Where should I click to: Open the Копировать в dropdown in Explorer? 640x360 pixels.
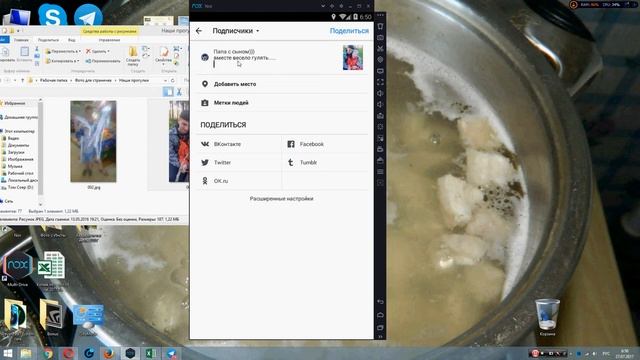coord(62,61)
